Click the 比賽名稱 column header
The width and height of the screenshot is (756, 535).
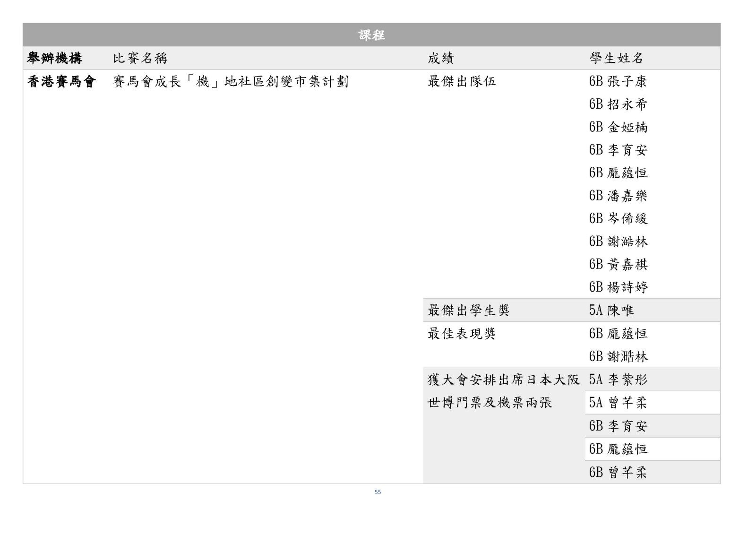tap(140, 59)
